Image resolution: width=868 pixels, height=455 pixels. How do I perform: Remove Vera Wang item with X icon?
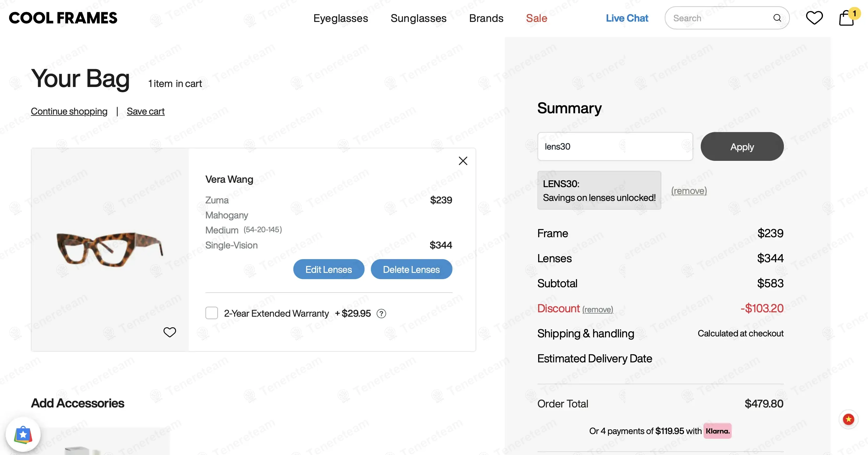[463, 161]
